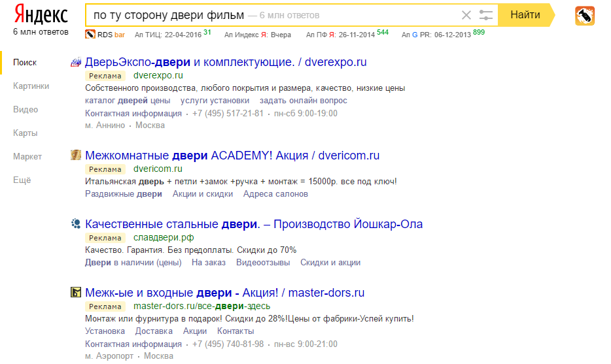Viewport: 611px width, 364px height.
Task: Open Контактная информация for master-dors.ru
Action: pyautogui.click(x=133, y=344)
